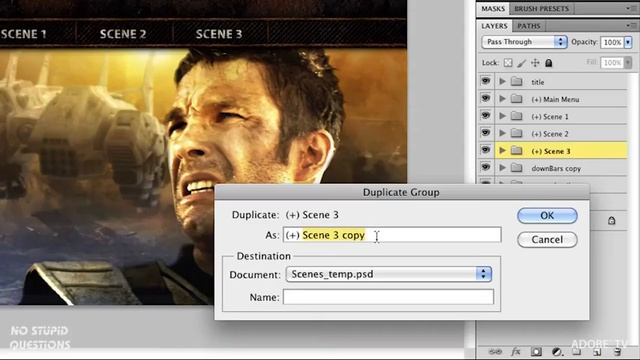This screenshot has height=360, width=640.
Task: Click the (+) Scene 2 folder icon
Action: coord(517,133)
